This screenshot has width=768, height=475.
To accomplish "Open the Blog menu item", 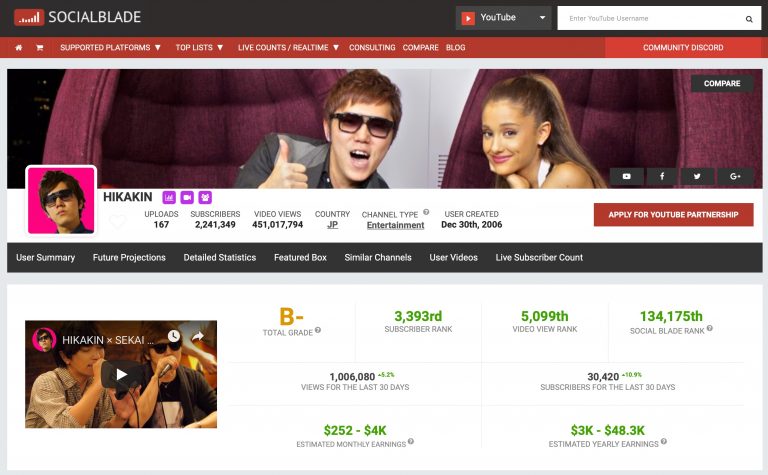I will pyautogui.click(x=456, y=48).
